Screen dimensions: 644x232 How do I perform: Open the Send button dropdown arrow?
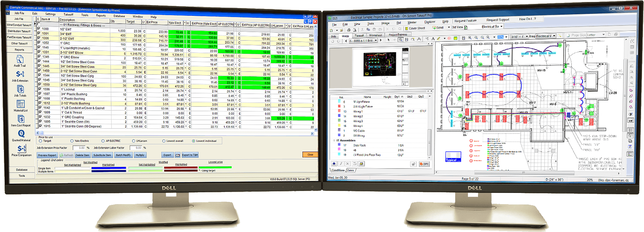[449, 27]
